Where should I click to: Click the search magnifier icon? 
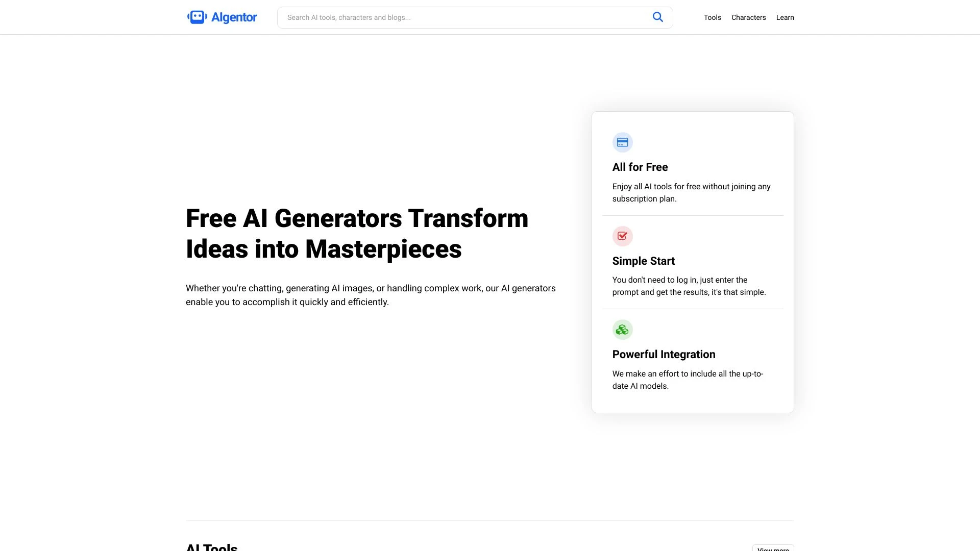click(x=657, y=17)
